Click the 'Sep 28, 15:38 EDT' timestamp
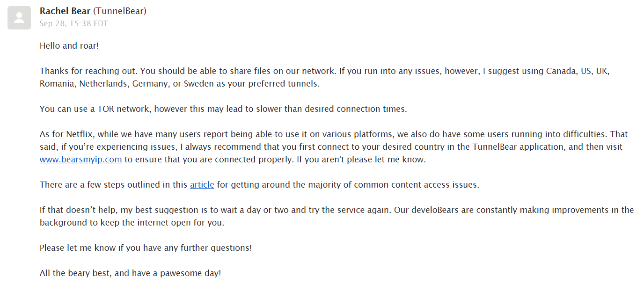Screen dimensions: 644x299 point(74,23)
